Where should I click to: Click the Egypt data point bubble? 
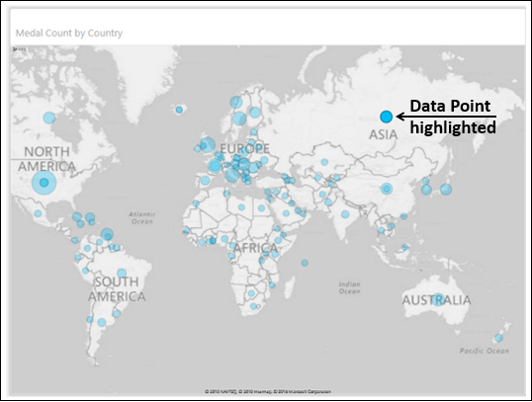pos(261,207)
